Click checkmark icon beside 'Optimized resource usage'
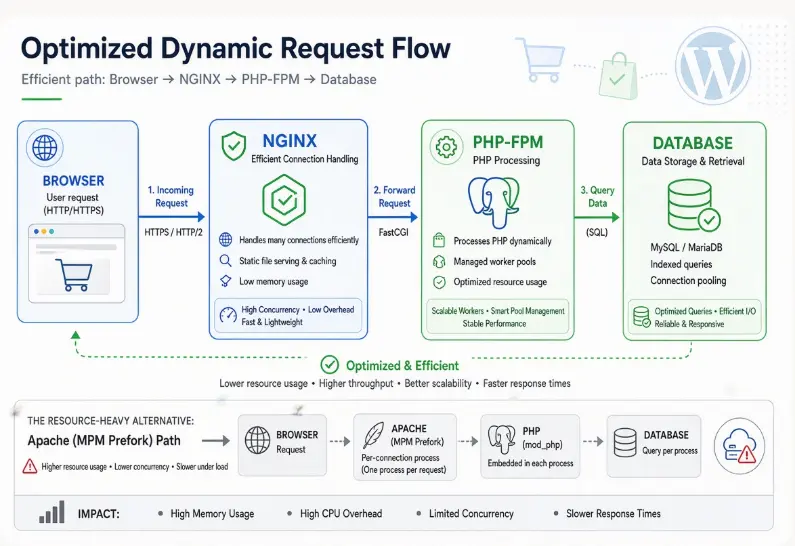The image size is (795, 546). click(x=439, y=282)
